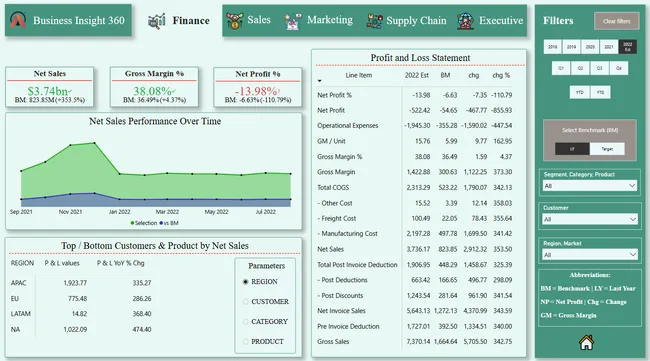Image resolution: width=650 pixels, height=361 pixels.
Task: Click the Line Item column header
Action: 359,75
